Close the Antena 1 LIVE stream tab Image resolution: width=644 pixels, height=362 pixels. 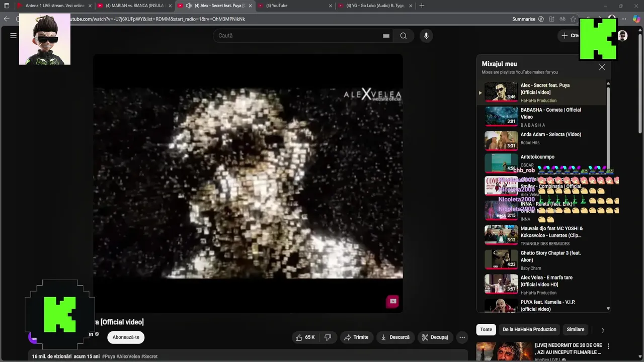[x=90, y=6]
